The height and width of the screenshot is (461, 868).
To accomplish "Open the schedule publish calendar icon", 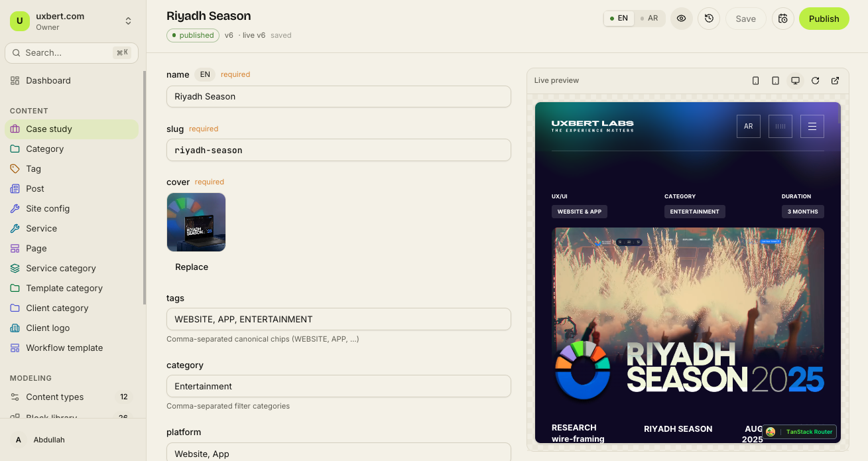I will (783, 19).
